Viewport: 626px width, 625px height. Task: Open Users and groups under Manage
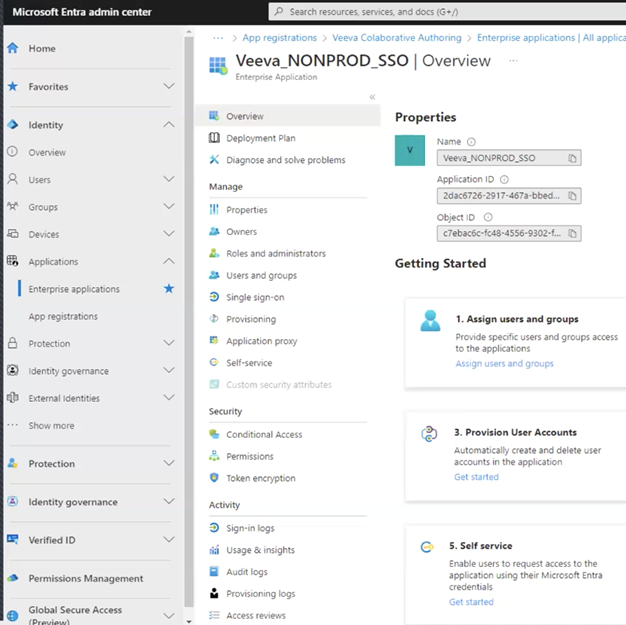[x=261, y=276]
